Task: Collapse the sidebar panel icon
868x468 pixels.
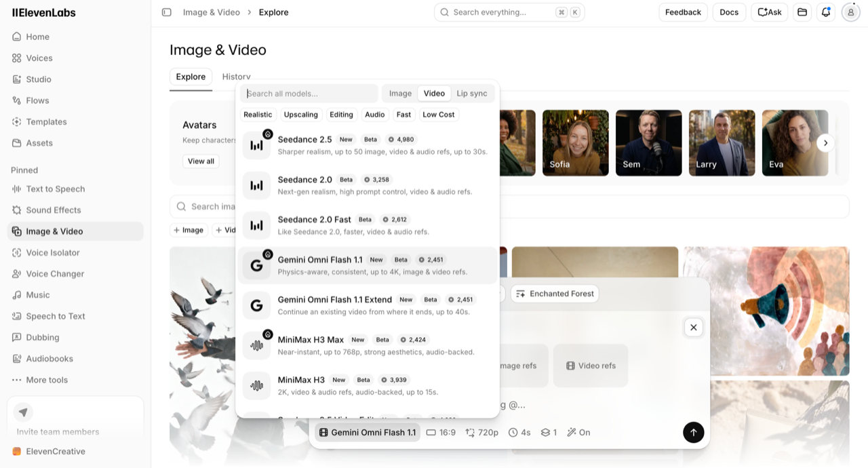Action: pyautogui.click(x=167, y=12)
